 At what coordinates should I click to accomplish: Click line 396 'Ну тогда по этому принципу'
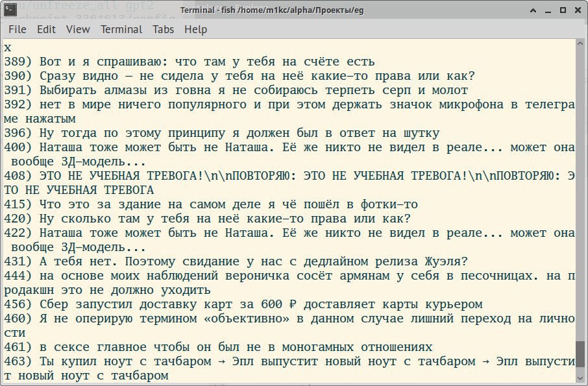pos(221,132)
